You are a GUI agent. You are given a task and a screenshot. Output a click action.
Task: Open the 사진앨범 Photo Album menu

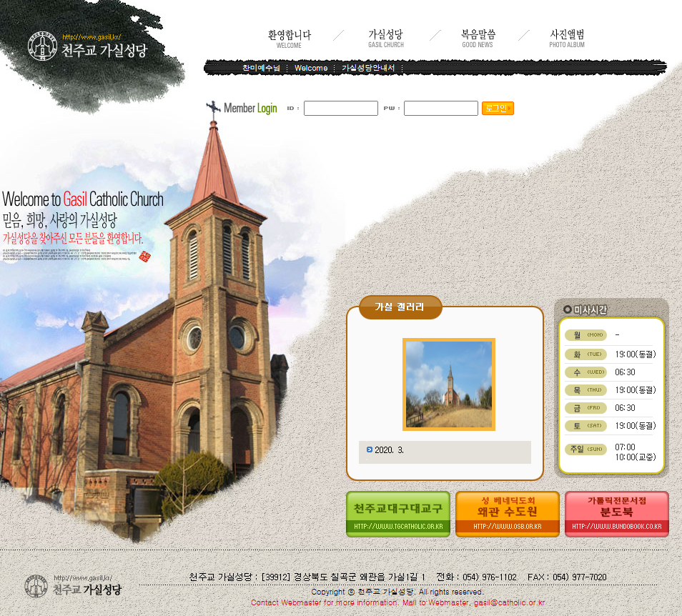(567, 35)
